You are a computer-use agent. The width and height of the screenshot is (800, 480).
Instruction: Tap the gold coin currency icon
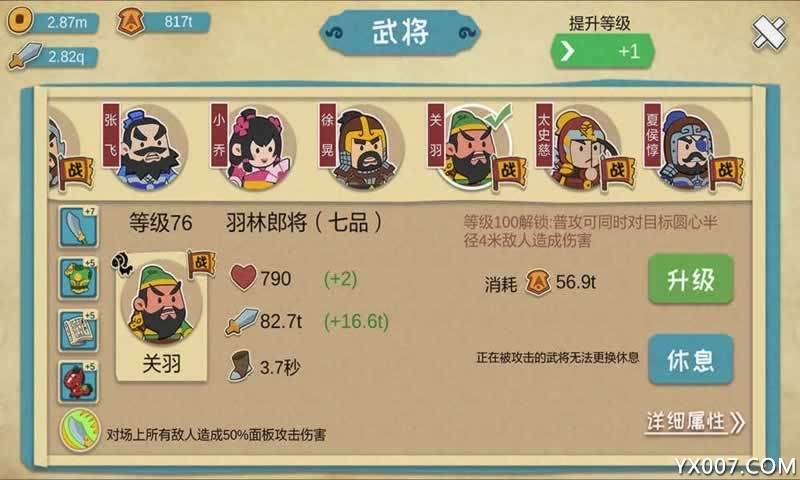(20, 20)
